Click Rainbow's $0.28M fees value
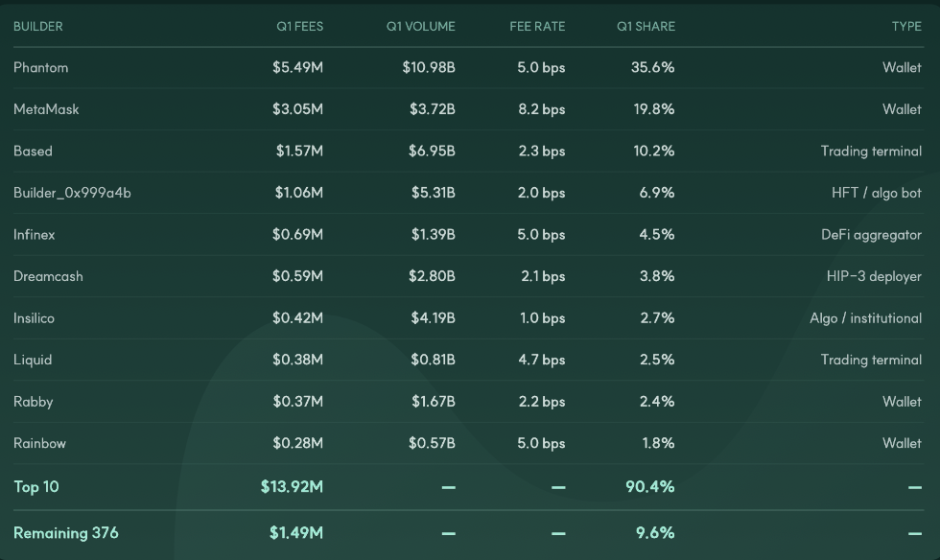 point(298,443)
